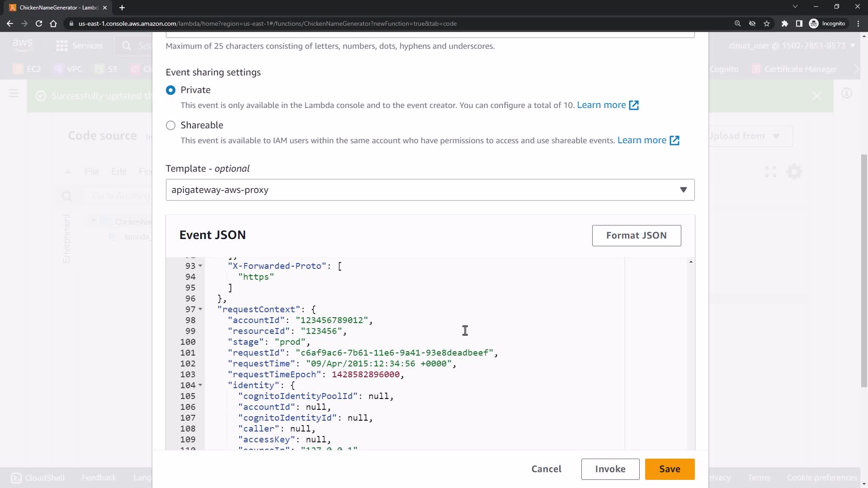This screenshot has width=868, height=488.
Task: Open browser extensions puzzle icon
Action: pyautogui.click(x=785, y=23)
